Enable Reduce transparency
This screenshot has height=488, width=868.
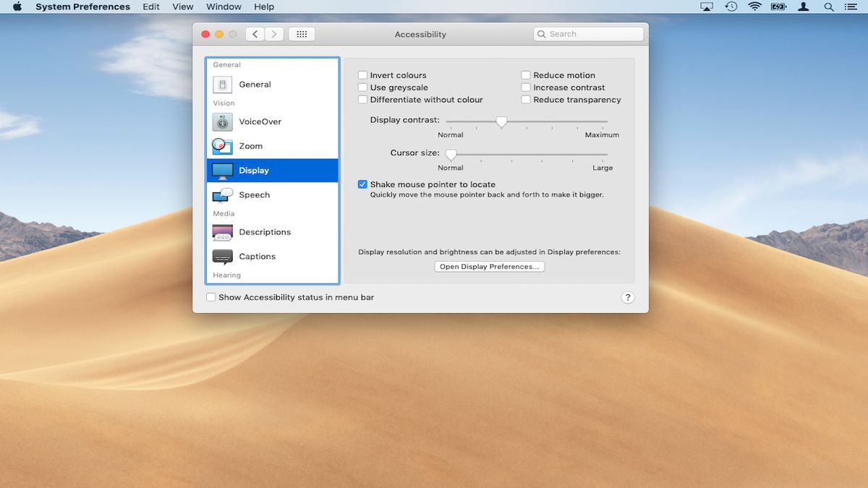(525, 99)
